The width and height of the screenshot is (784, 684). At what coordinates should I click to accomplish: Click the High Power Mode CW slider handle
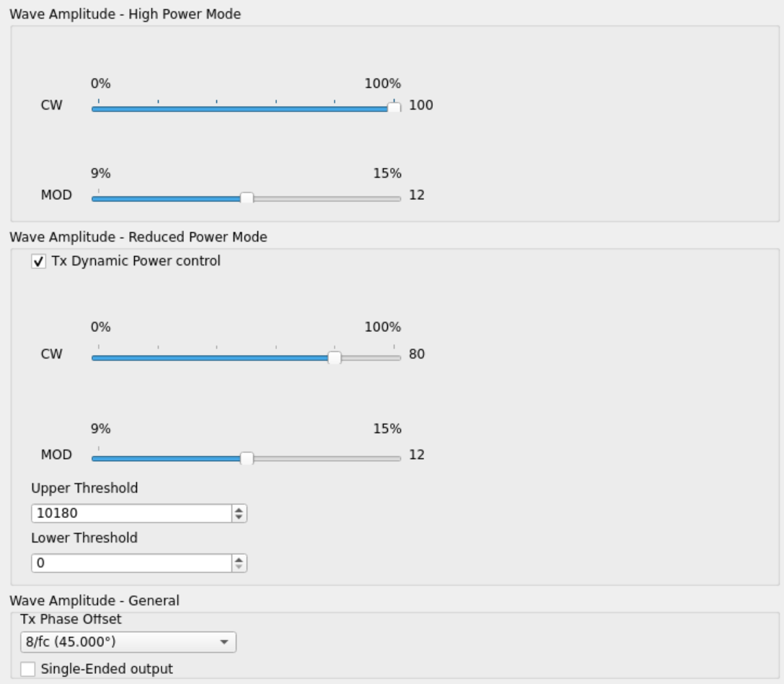[394, 108]
